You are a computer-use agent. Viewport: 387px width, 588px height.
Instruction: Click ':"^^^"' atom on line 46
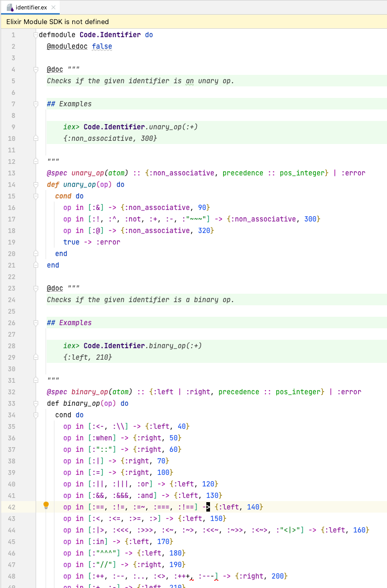click(104, 553)
